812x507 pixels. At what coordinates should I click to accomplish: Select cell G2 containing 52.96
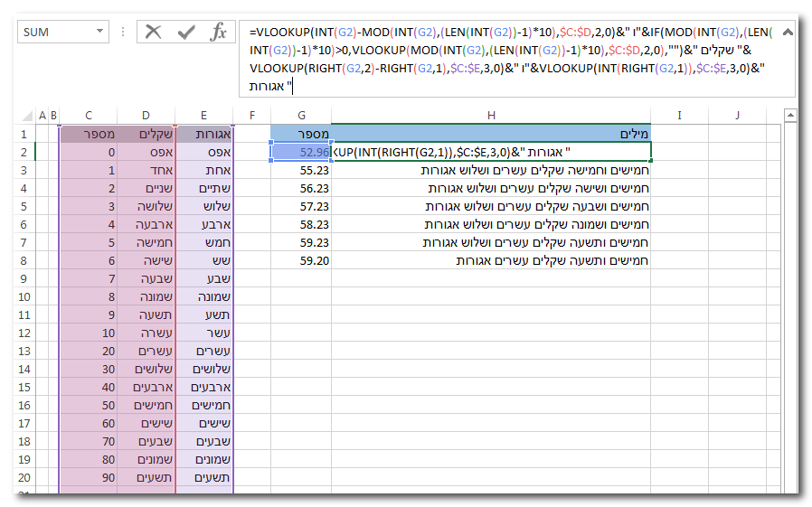tap(301, 152)
